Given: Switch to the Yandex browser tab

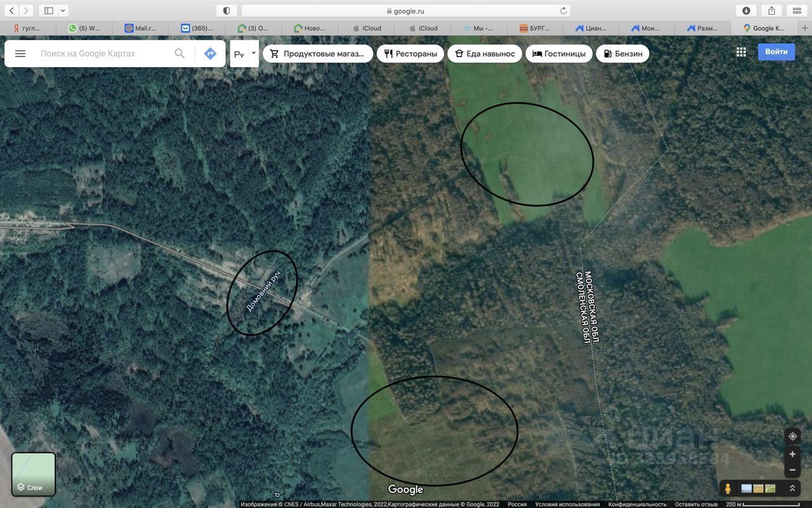Looking at the screenshot, I should 28,28.
